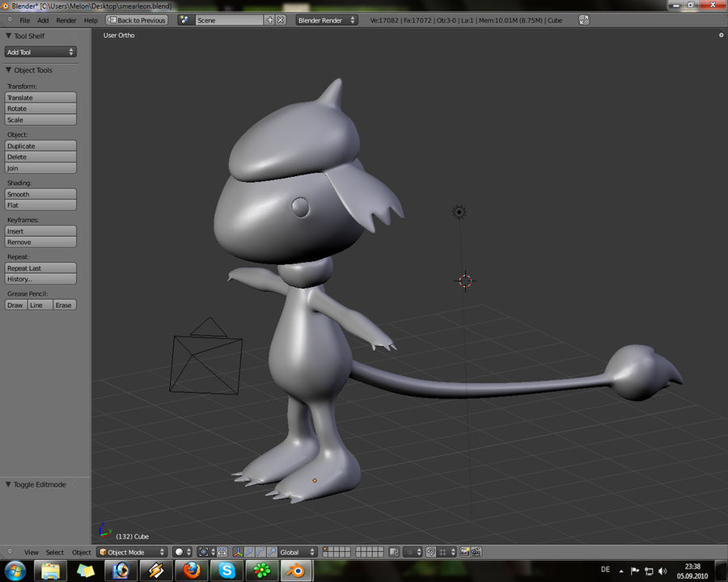This screenshot has width=728, height=582.
Task: Open the Help menu
Action: coord(91,20)
